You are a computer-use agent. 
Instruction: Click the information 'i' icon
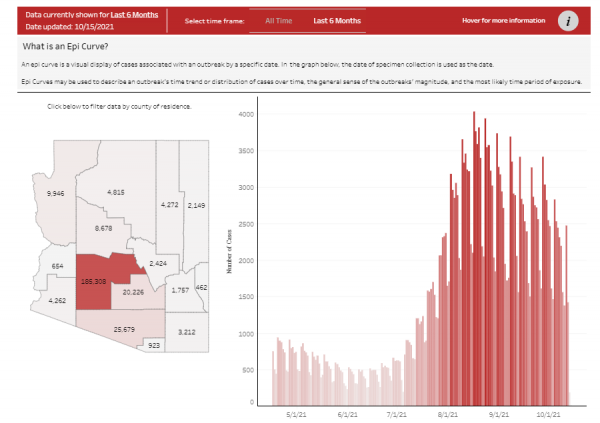tap(569, 20)
